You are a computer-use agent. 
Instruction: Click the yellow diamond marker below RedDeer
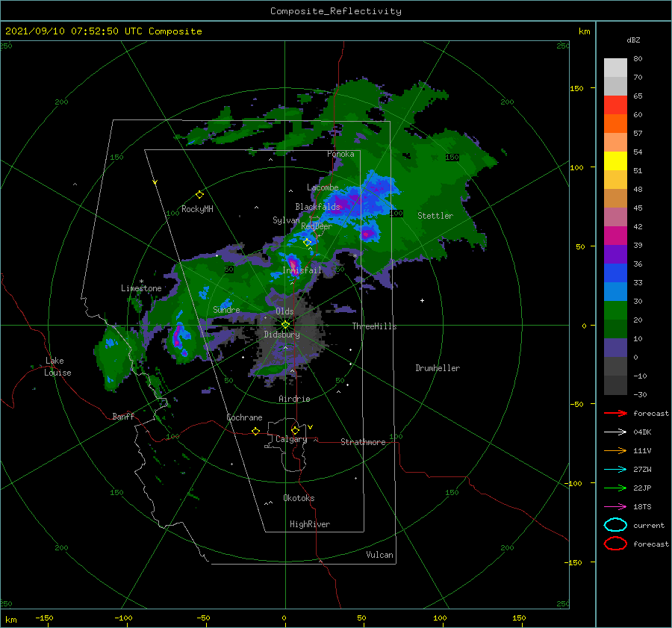307,242
